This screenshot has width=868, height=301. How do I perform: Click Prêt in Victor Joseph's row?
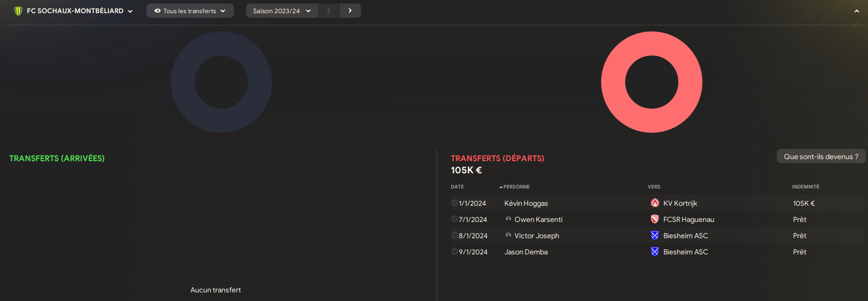[800, 236]
